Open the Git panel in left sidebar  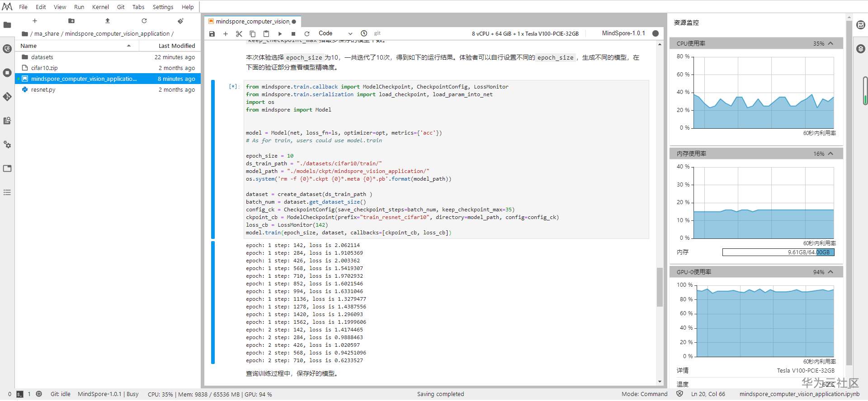click(x=7, y=97)
